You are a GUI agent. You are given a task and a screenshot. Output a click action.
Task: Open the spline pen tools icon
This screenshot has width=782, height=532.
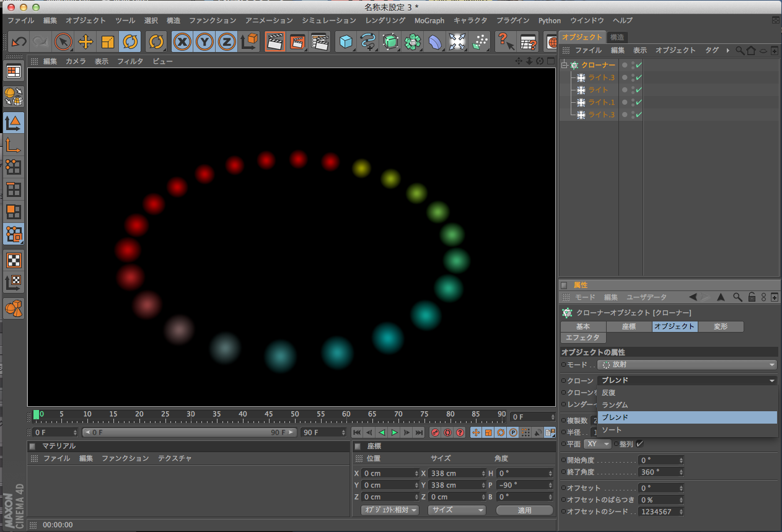368,41
